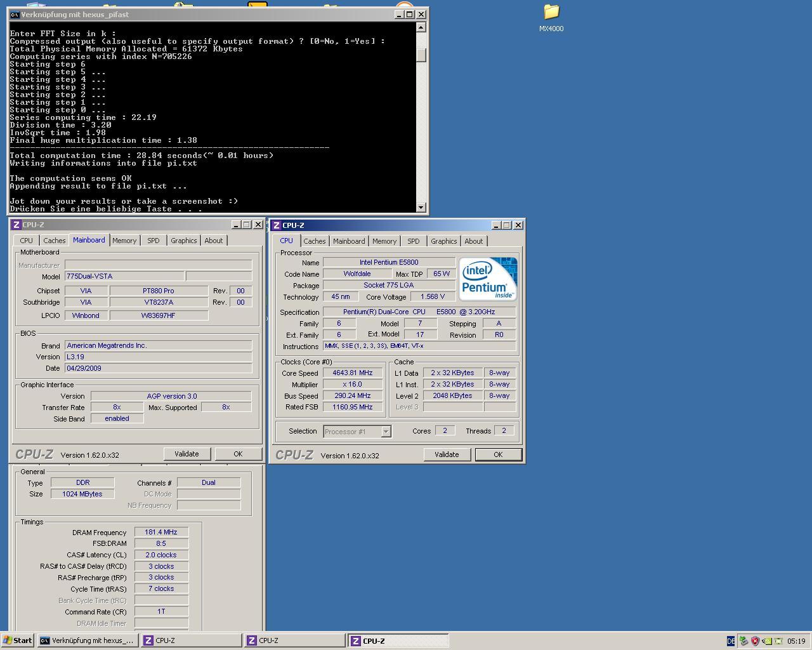Click the Instructions field listing MMX, SSE

tap(419, 346)
